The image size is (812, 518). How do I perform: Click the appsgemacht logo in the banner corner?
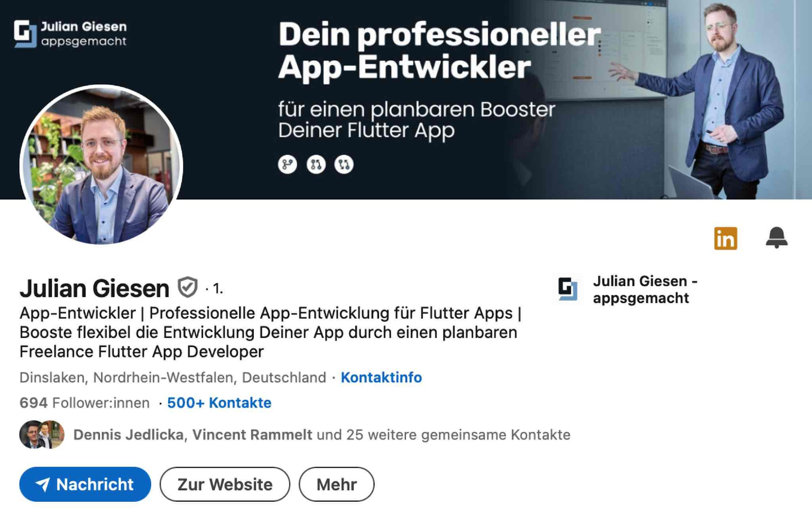[70, 34]
